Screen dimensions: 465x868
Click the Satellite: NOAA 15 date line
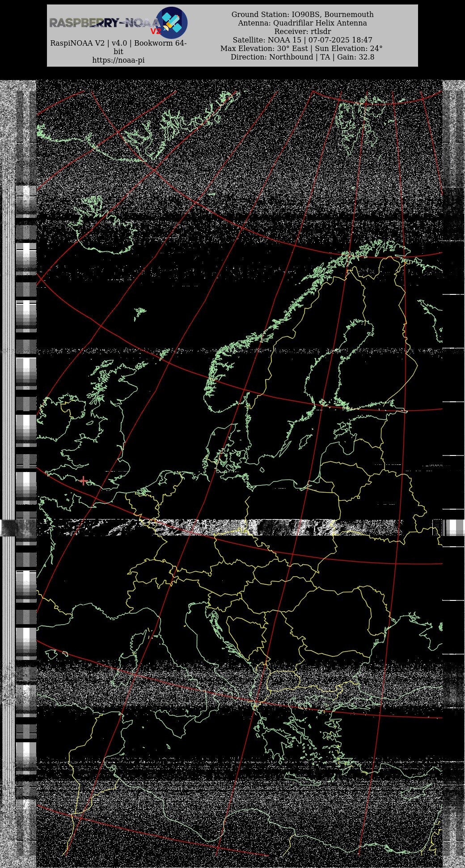click(x=303, y=40)
